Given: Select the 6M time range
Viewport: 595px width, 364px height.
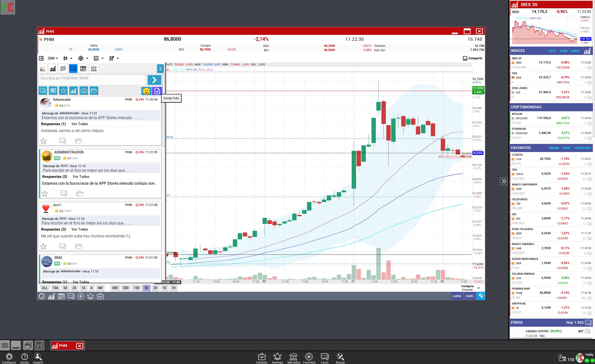Looking at the screenshot, I should coord(100,288).
